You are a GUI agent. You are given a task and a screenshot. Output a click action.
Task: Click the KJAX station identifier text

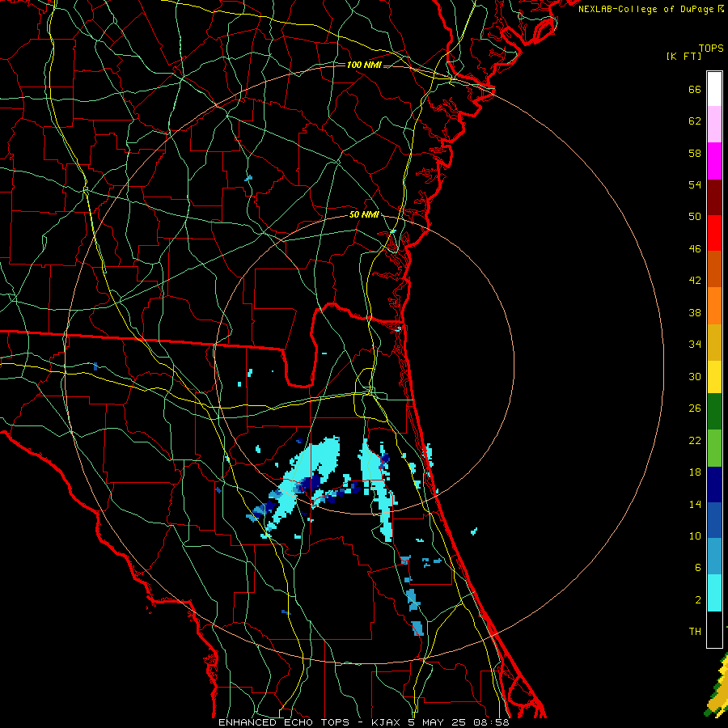click(387, 722)
